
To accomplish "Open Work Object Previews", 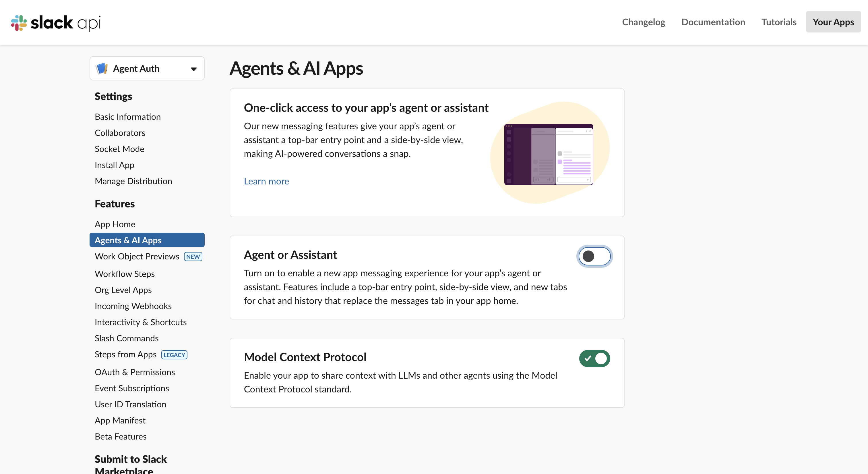I will pyautogui.click(x=137, y=256).
